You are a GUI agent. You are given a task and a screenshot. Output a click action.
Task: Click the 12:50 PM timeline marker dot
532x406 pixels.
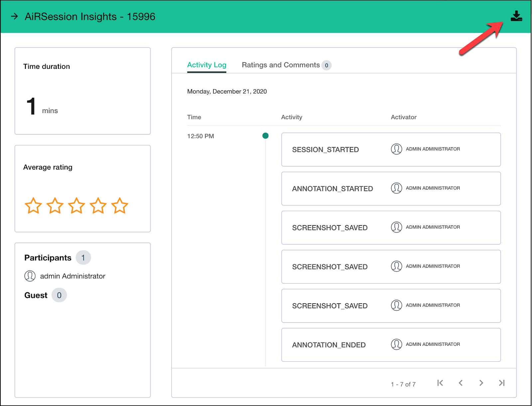265,136
